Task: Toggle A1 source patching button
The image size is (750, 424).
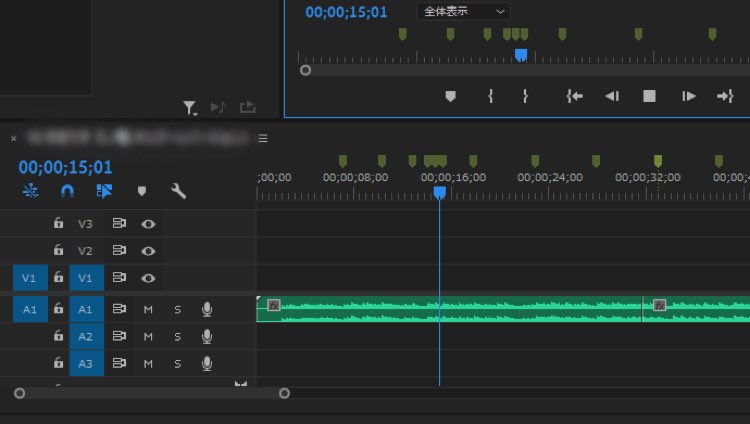Action: [30, 309]
